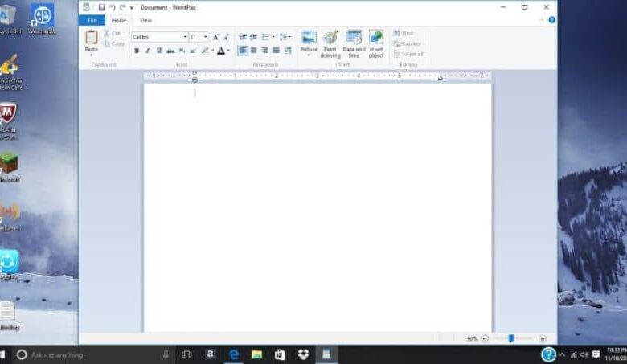Screen dimensions: 627x364
Task: Select Center alignment
Action: (x=253, y=51)
